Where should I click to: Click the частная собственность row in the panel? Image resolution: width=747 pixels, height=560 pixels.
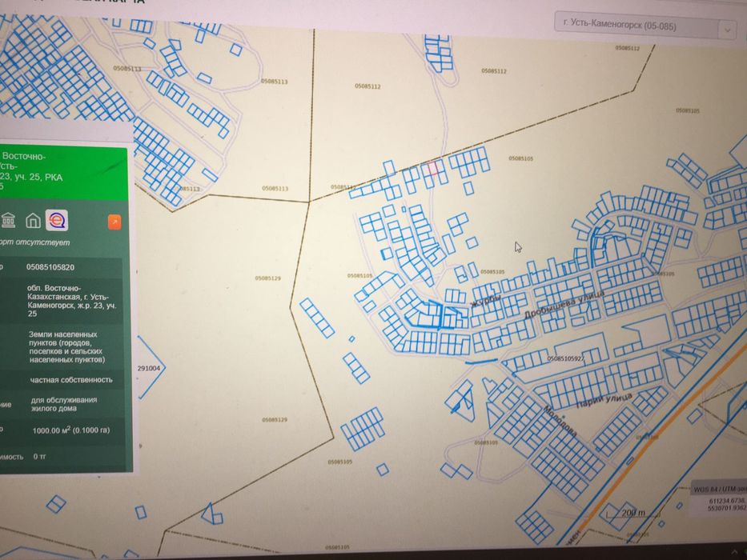pyautogui.click(x=62, y=379)
